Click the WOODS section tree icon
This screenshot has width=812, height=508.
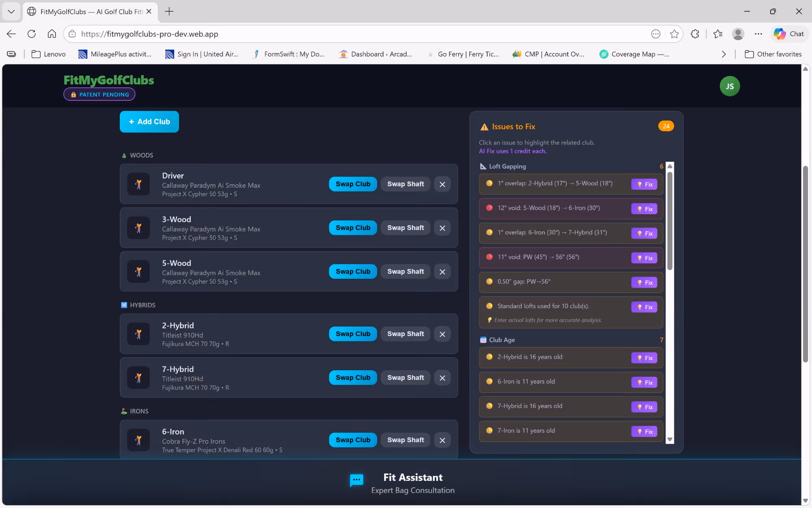[124, 155]
